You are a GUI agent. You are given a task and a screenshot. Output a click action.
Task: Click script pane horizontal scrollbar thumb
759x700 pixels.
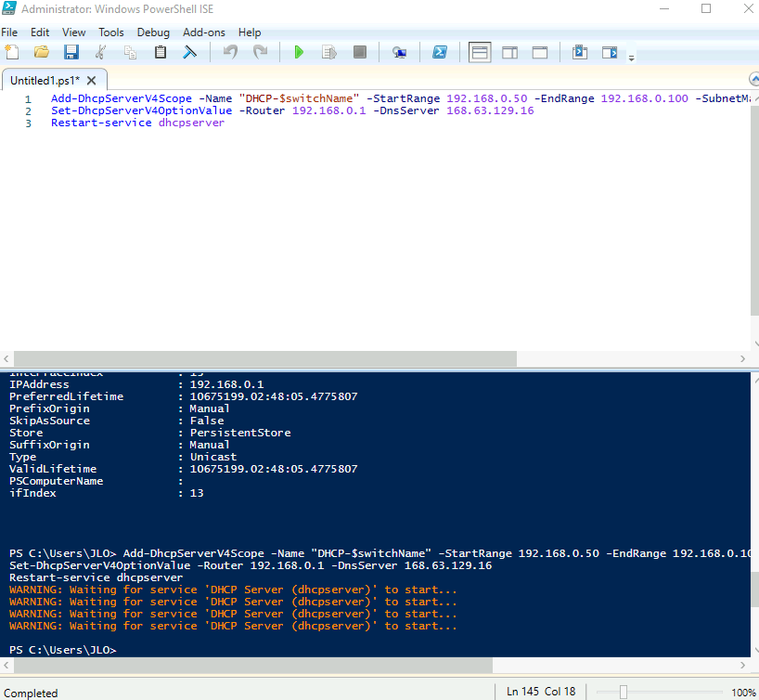point(265,359)
